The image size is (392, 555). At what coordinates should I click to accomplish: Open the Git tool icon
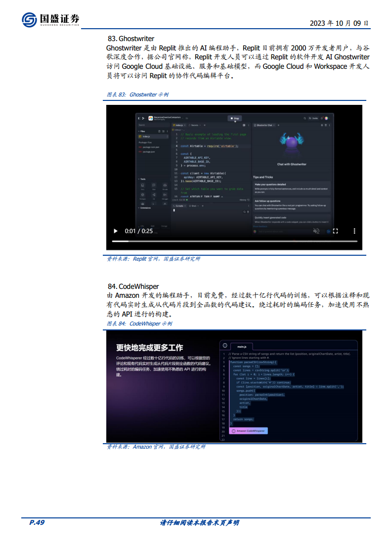(x=154, y=196)
